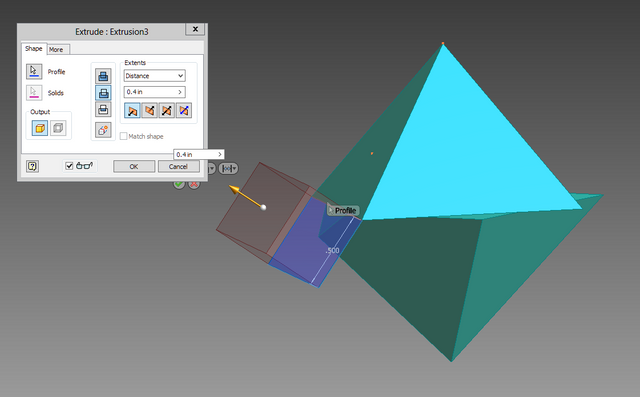
Task: Click red X to cancel extrusion
Action: (194, 184)
